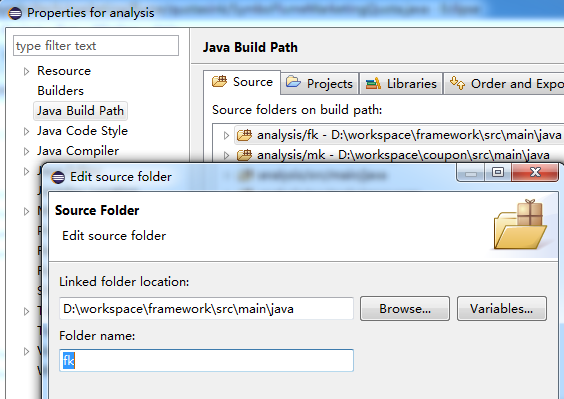Expand the analysis/mk source folder entry
The image size is (564, 399).
pyautogui.click(x=226, y=155)
